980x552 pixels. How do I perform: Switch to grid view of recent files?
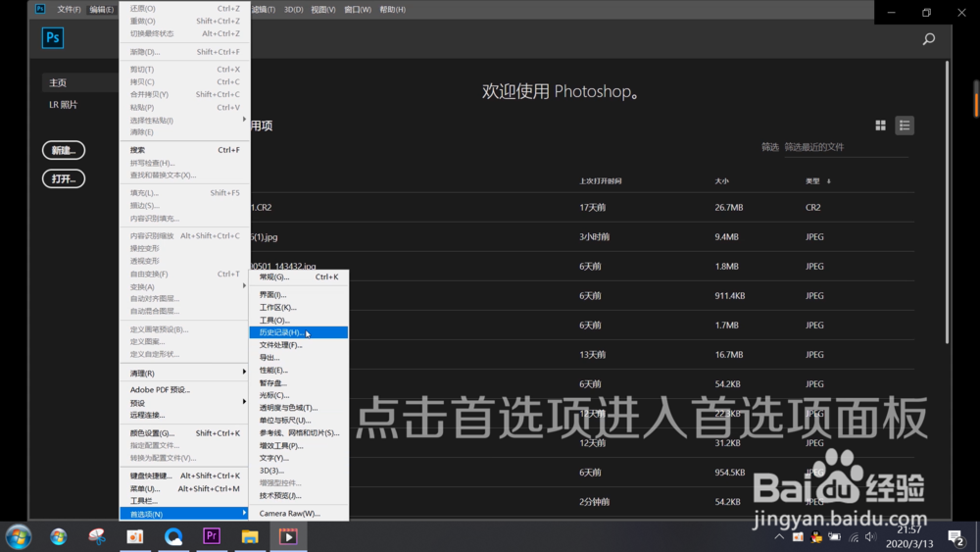(880, 125)
